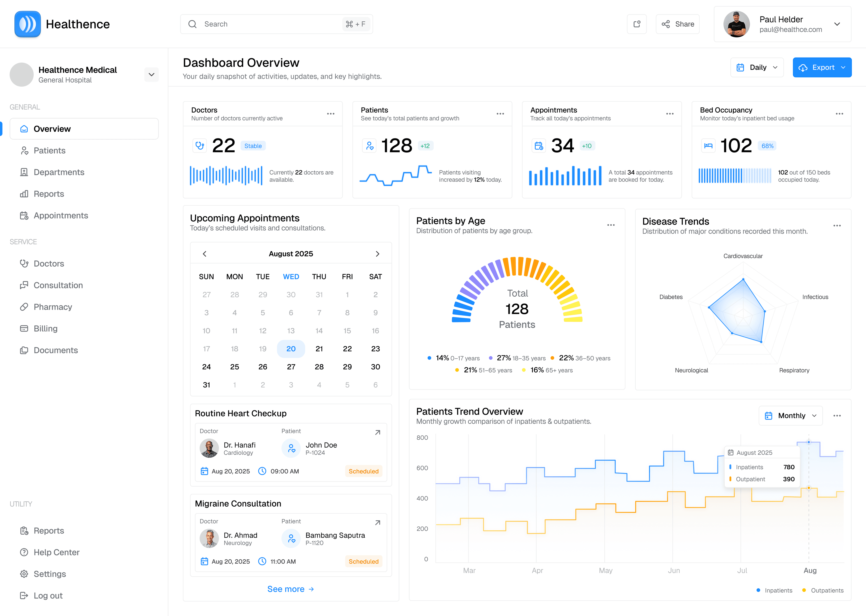Open the three-dot menu on Bed Occupancy card
Image resolution: width=866 pixels, height=616 pixels.
[x=839, y=114]
